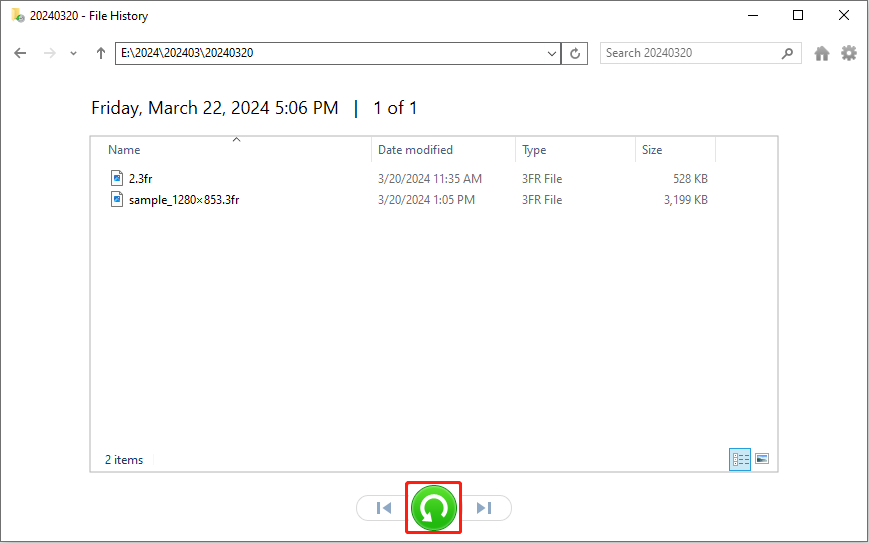869x543 pixels.
Task: Sort by Date modified column header
Action: (443, 150)
